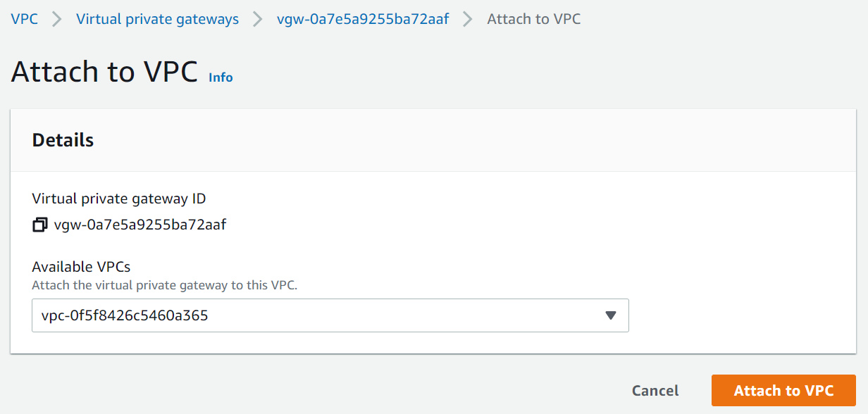Copy the virtual private gateway ID
Image resolution: width=868 pixels, height=414 pixels.
coord(40,225)
